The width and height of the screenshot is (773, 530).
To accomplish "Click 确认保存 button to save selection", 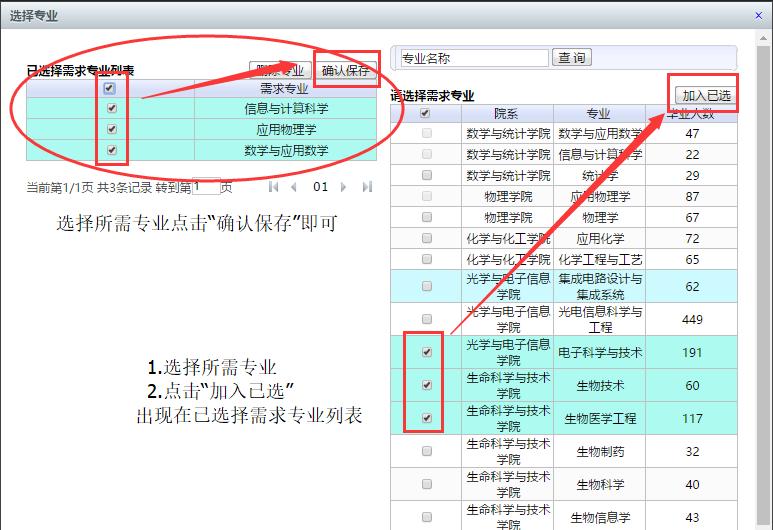I will [x=346, y=71].
